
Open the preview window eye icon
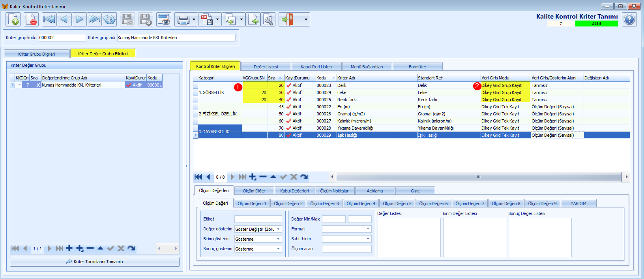[164, 19]
